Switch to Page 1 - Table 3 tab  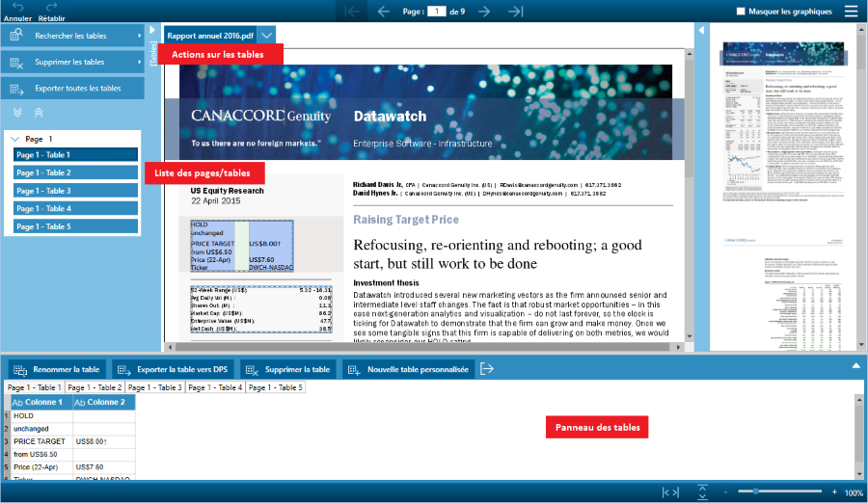155,387
